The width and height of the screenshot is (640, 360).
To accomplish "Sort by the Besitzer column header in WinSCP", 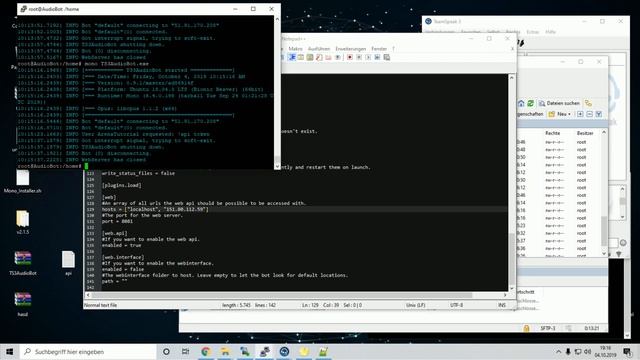I will [x=584, y=133].
